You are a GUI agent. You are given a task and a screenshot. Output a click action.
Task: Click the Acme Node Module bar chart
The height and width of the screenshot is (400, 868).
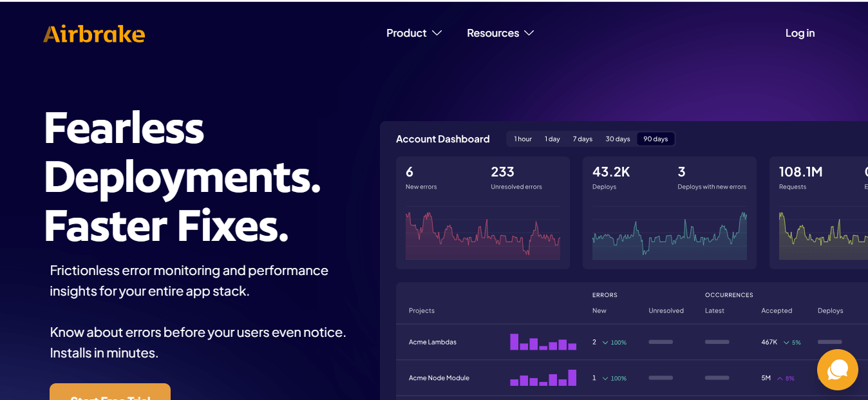coord(543,377)
